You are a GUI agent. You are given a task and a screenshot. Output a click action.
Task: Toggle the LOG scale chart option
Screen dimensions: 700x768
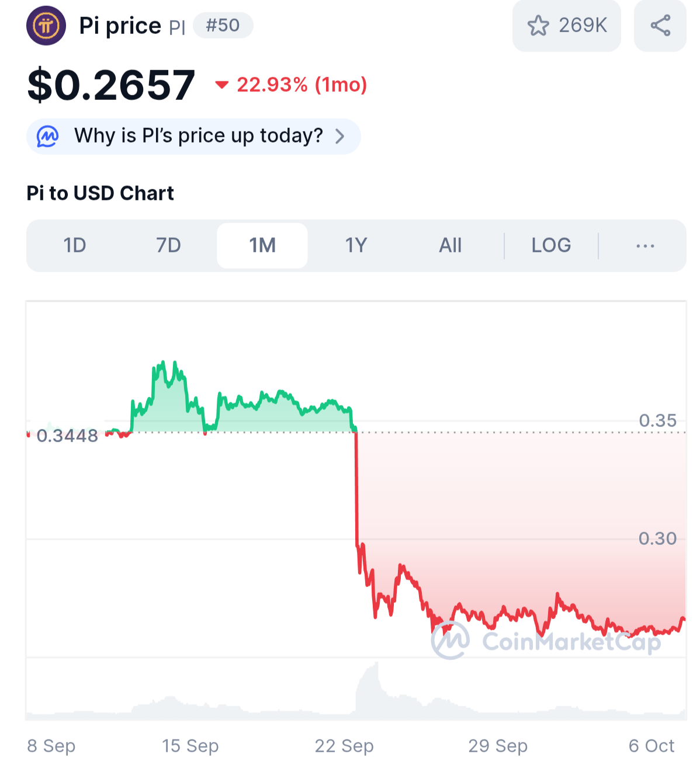[x=551, y=246]
